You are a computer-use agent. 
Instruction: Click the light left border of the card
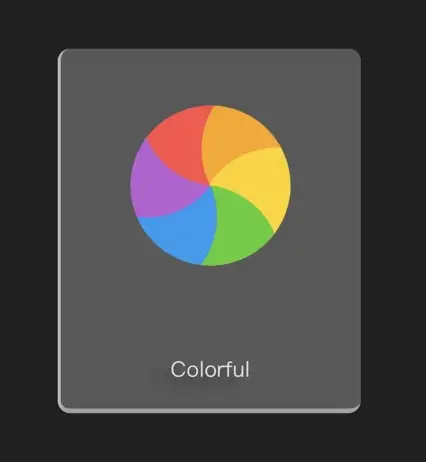(59, 231)
